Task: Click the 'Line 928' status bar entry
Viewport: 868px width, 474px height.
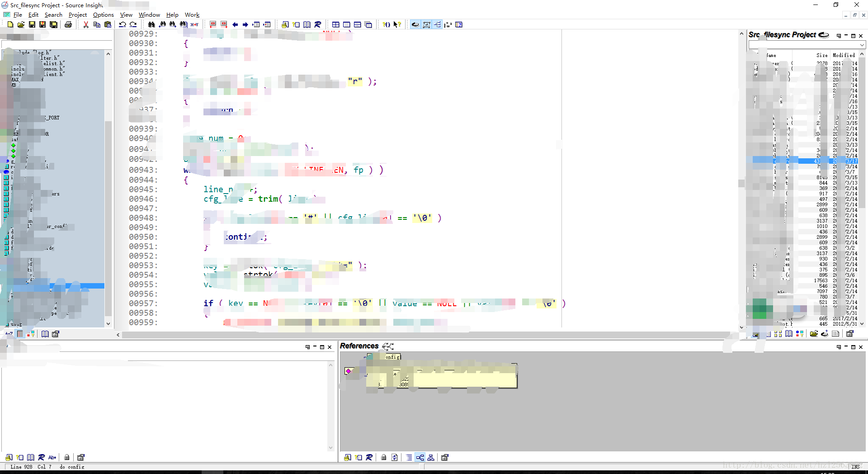Action: pos(21,467)
